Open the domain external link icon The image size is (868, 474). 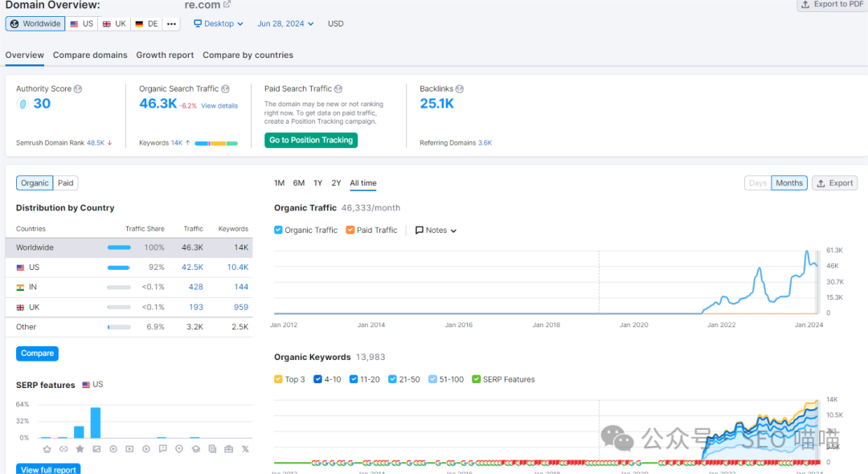(227, 5)
